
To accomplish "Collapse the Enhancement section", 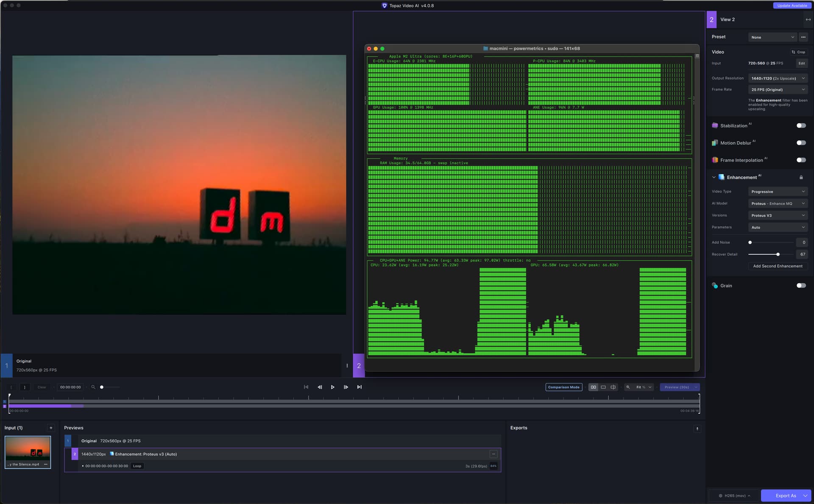I will (x=714, y=177).
